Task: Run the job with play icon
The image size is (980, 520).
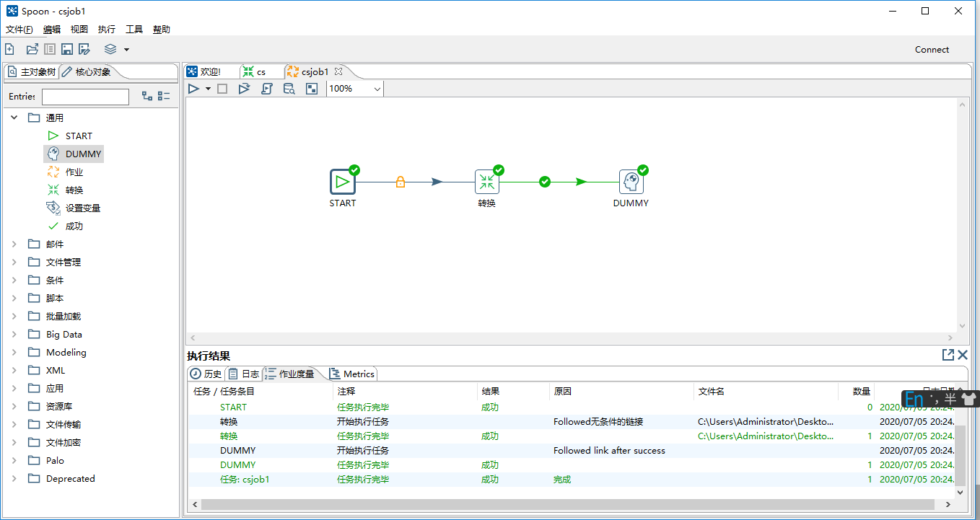Action: coord(193,89)
